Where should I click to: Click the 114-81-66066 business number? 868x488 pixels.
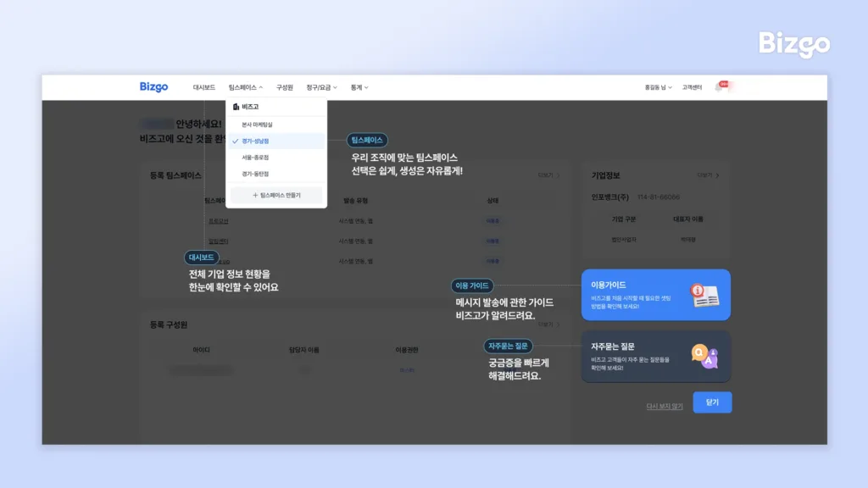(x=658, y=197)
